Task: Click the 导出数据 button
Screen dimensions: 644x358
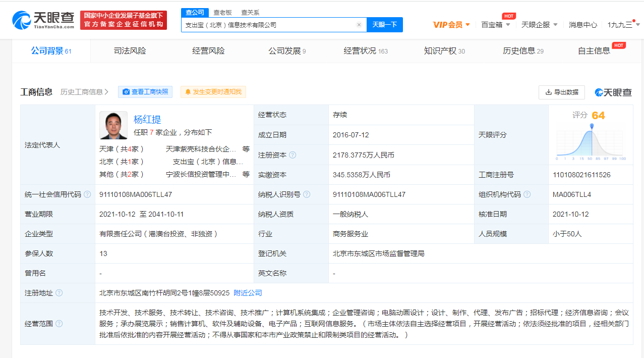Action: tap(562, 92)
